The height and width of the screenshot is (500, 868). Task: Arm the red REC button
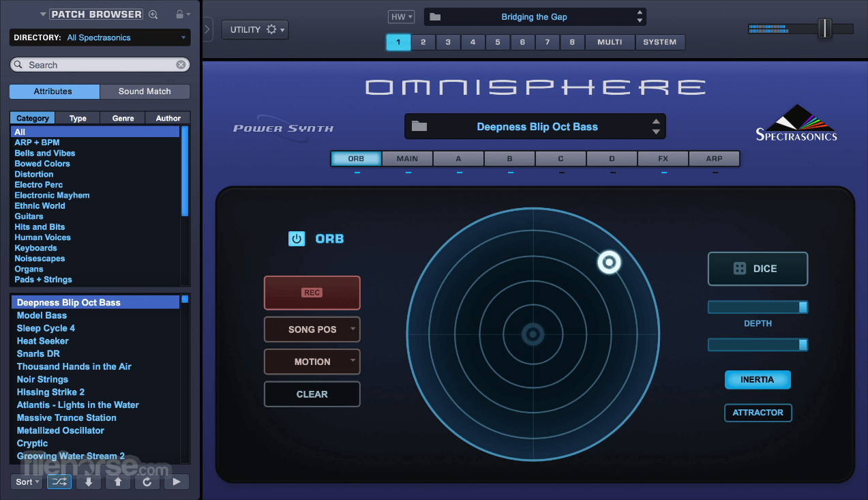[312, 293]
